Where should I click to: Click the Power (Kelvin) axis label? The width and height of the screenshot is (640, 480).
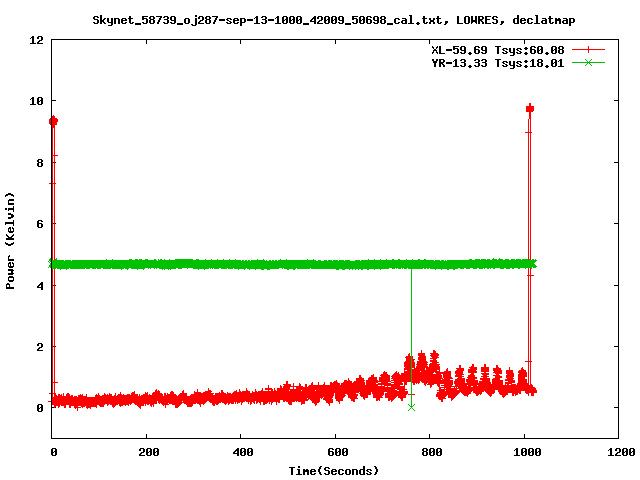click(x=10, y=241)
